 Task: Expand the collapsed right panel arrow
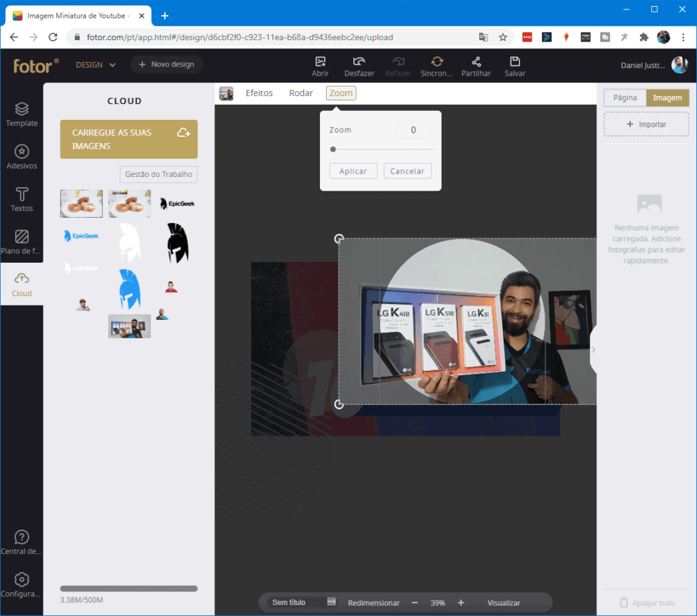[x=593, y=349]
